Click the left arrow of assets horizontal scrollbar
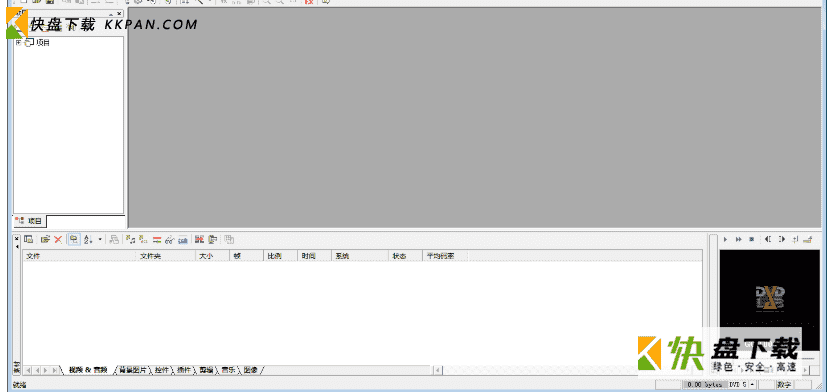The height and width of the screenshot is (392, 832). coord(438,370)
